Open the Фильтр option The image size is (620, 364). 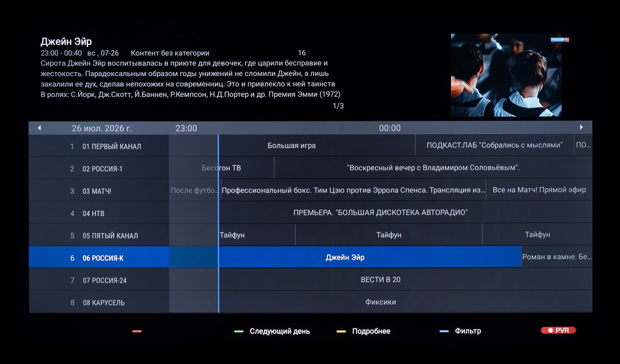[x=468, y=331]
